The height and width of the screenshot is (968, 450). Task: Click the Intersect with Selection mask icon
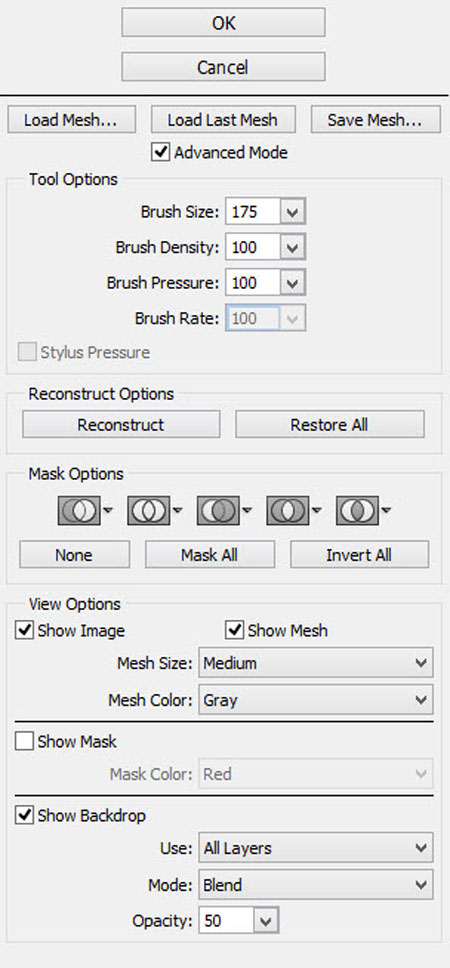pos(288,511)
